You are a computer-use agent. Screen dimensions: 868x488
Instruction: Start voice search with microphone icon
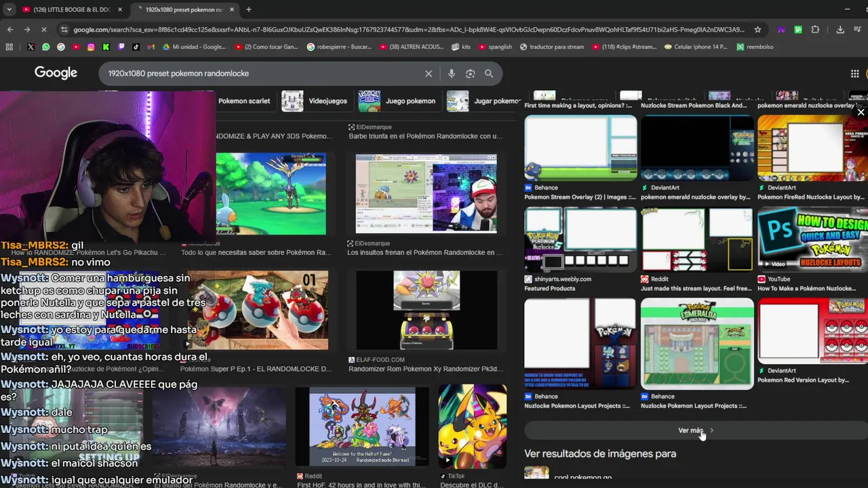[x=451, y=73]
